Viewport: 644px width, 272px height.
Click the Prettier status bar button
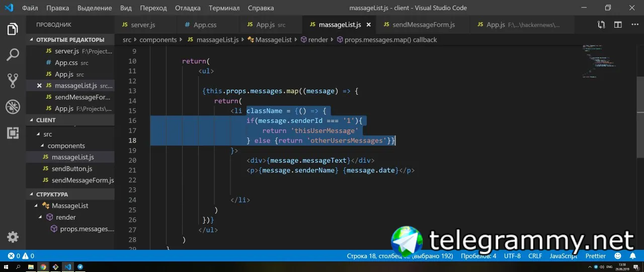tap(596, 256)
